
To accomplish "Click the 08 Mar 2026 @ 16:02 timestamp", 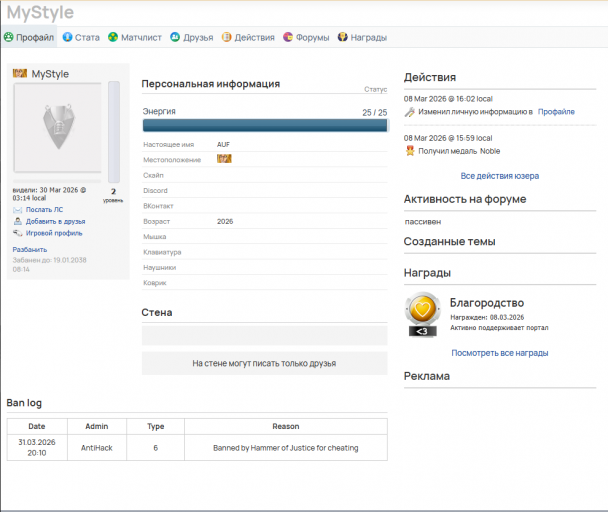I will [x=448, y=99].
